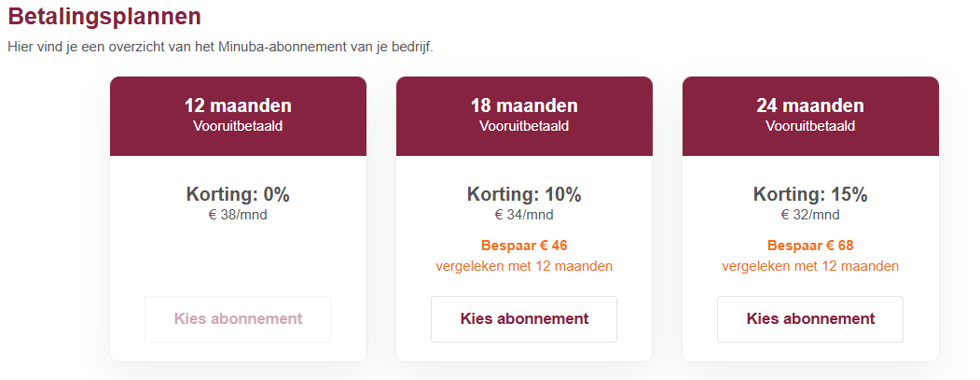This screenshot has height=380, width=980.
Task: Select Kies abonnement under 24 maanden
Action: 810,319
